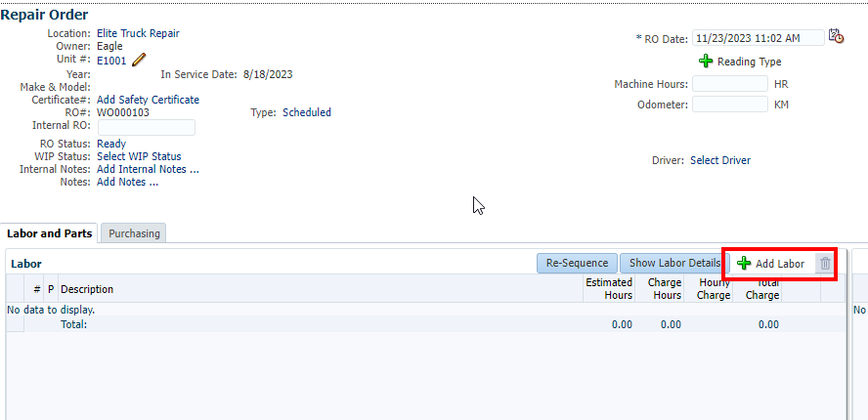
Task: Click Select WIP Status link
Action: [139, 156]
